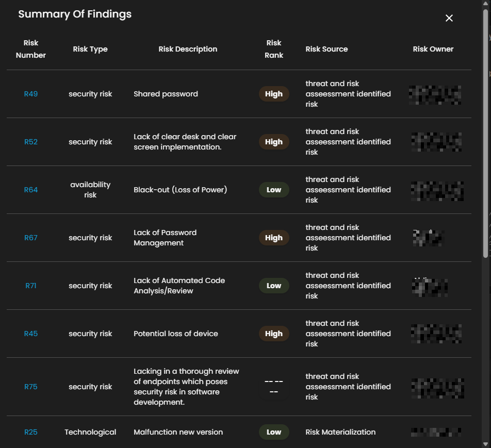
Task: Click the Risk Description column header
Action: coord(188,49)
